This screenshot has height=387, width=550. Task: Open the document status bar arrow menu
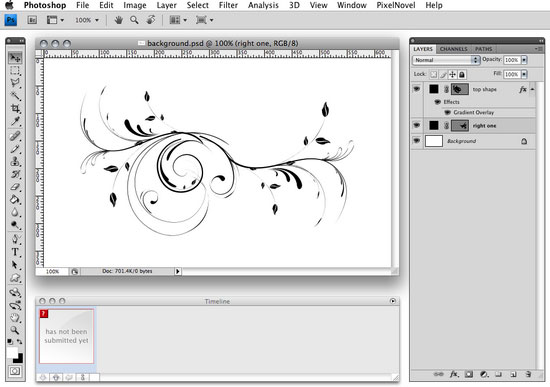click(x=178, y=271)
